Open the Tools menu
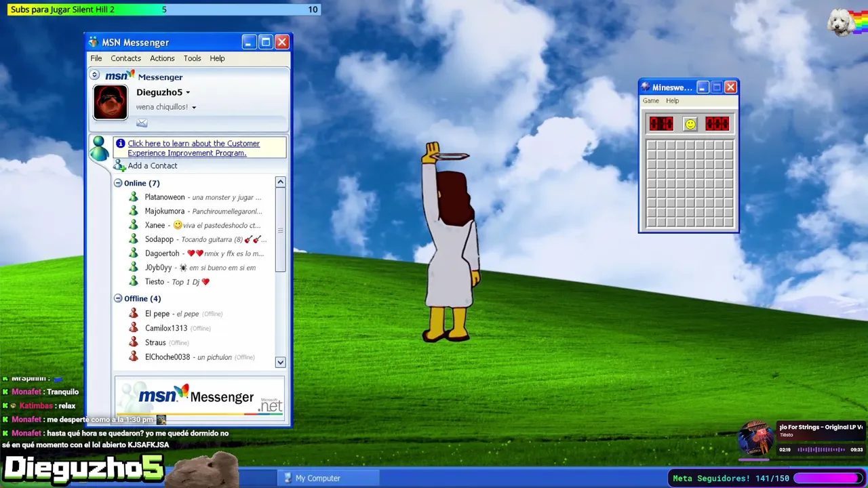 (193, 58)
